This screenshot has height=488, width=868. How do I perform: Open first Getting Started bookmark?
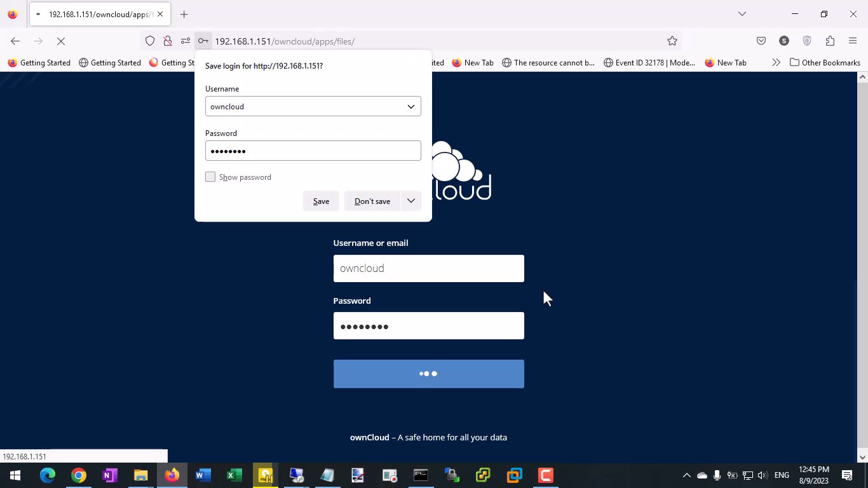point(39,63)
